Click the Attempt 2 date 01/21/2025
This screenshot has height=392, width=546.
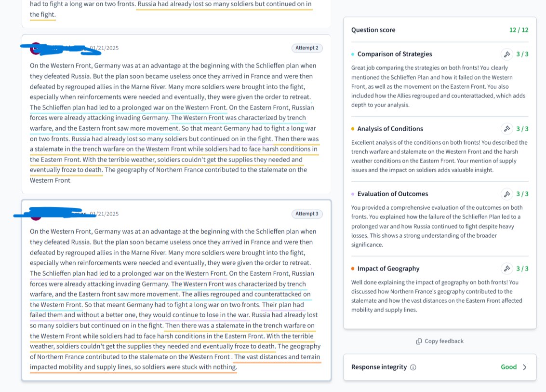coord(104,48)
